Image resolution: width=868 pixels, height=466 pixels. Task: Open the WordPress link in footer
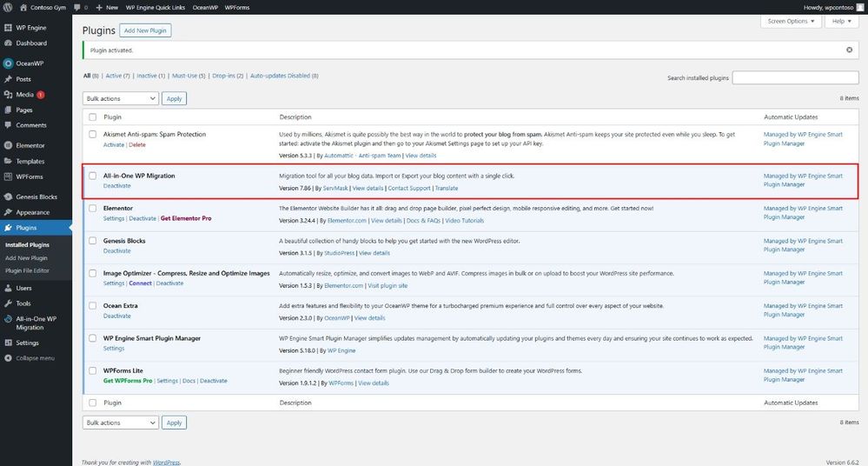pyautogui.click(x=166, y=463)
